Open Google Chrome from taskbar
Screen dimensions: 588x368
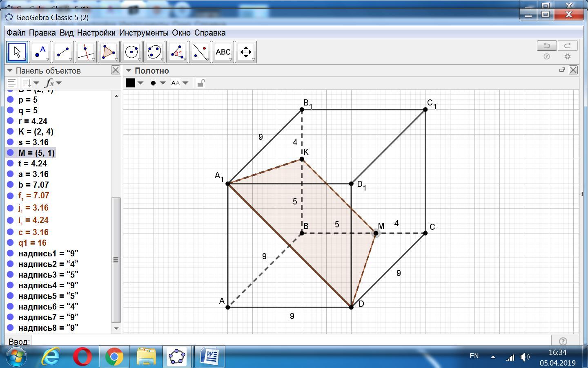coord(114,357)
